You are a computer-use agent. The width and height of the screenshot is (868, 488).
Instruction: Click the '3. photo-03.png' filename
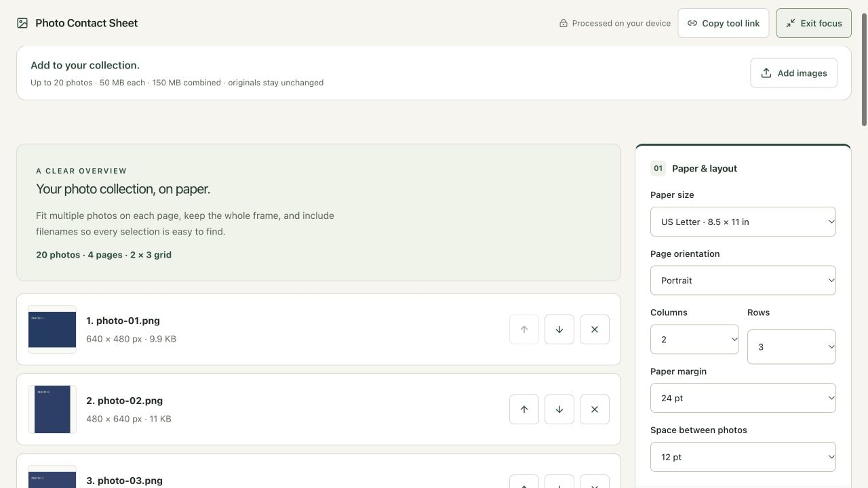click(124, 481)
